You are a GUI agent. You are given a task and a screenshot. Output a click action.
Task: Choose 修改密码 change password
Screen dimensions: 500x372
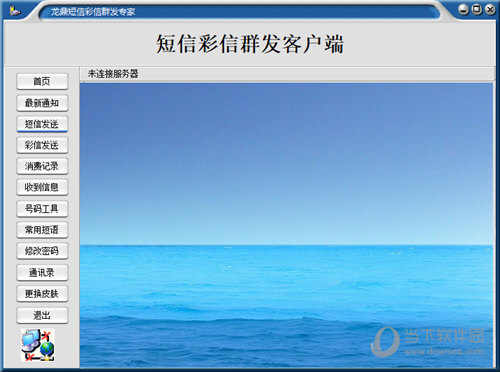pos(42,251)
